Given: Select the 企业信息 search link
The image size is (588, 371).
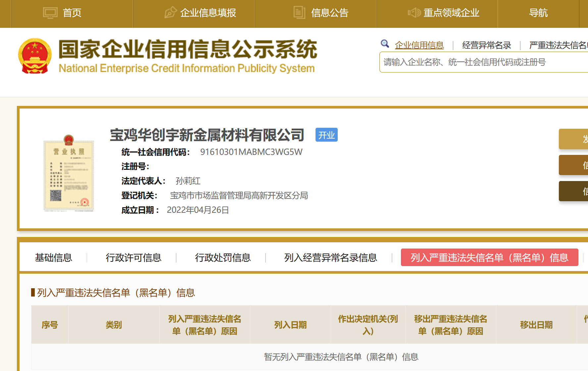Looking at the screenshot, I should pos(419,45).
